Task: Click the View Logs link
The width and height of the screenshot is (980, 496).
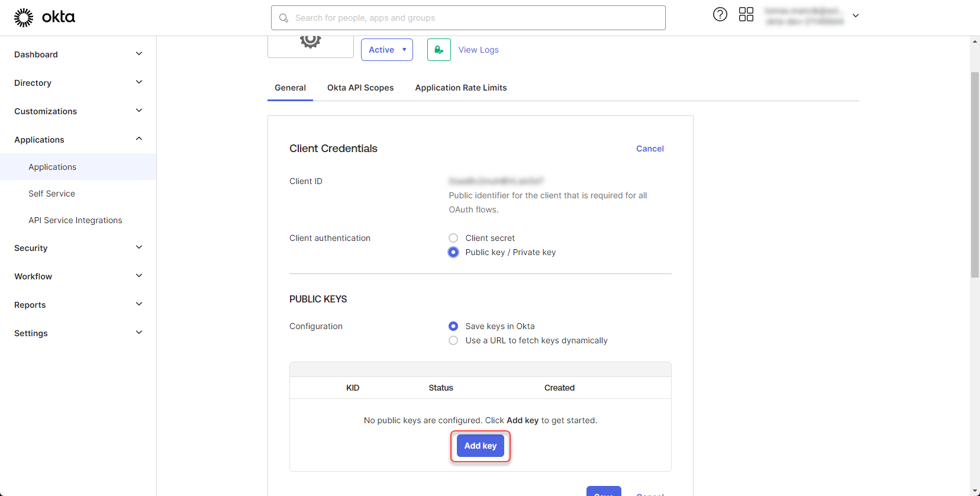Action: coord(478,50)
